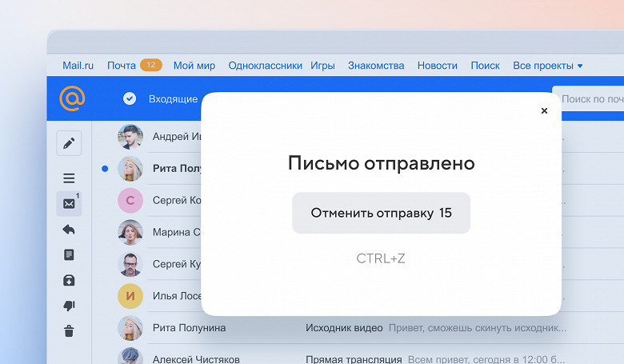Click the orange @ Mail.ru logo
Viewport: 624px width, 364px height.
(72, 98)
